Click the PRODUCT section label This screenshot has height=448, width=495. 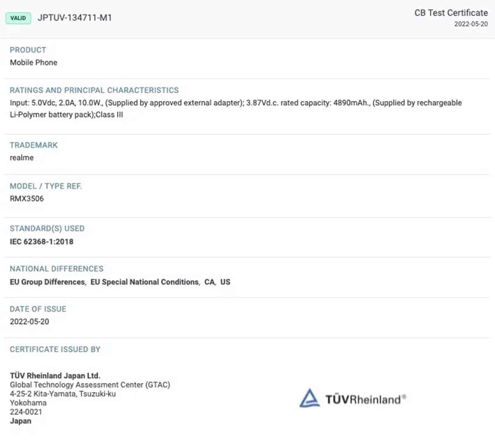click(28, 50)
